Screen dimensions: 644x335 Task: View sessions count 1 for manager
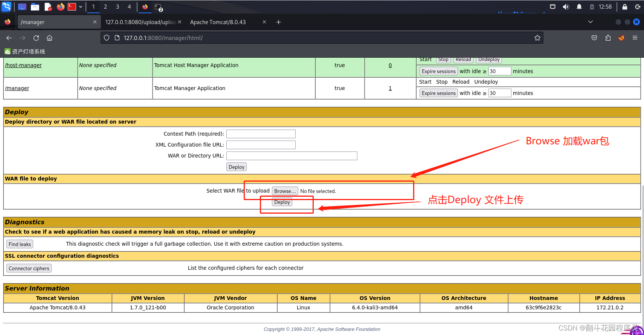(390, 88)
